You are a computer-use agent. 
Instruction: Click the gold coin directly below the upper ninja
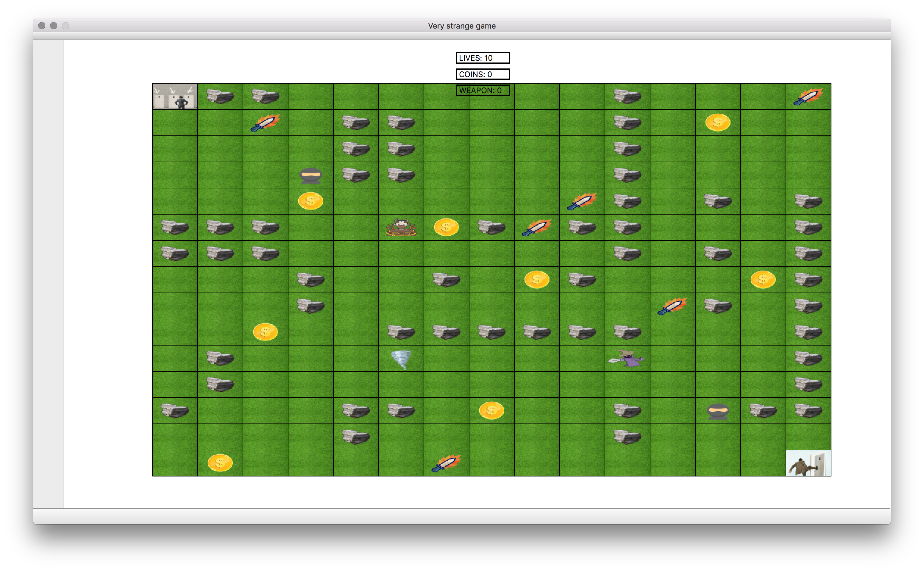[x=311, y=201]
